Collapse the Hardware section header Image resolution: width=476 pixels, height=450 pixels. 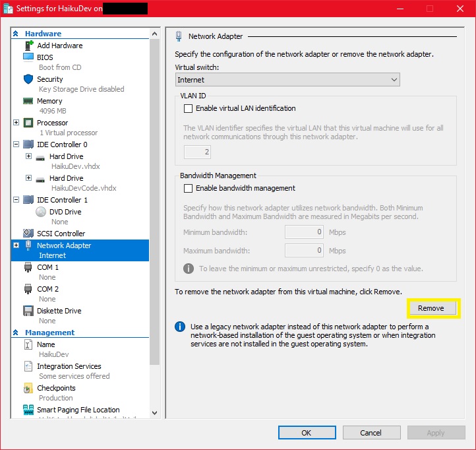(16, 34)
